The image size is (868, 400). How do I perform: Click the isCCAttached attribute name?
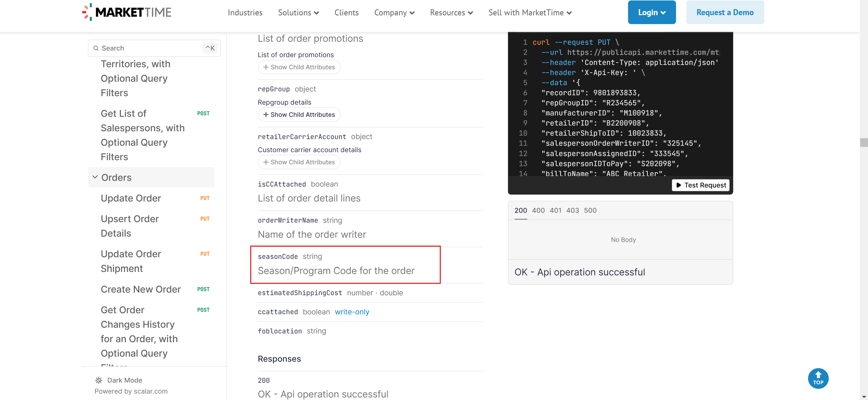click(x=282, y=184)
